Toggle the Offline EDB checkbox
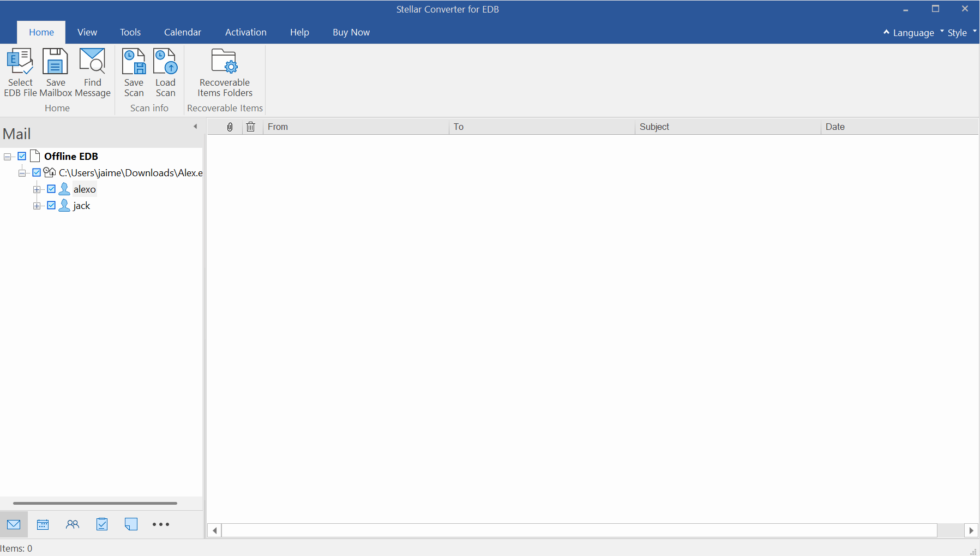 pyautogui.click(x=22, y=156)
